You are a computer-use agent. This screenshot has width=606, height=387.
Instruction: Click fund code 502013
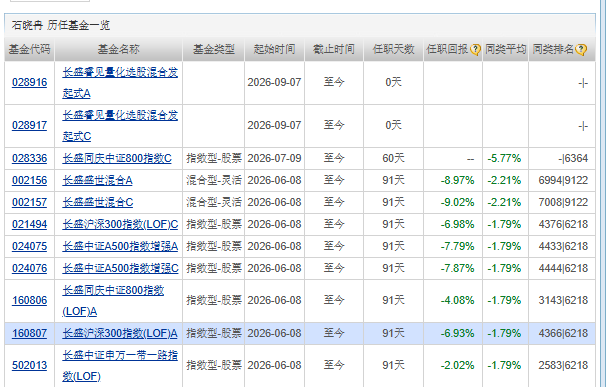click(x=29, y=365)
